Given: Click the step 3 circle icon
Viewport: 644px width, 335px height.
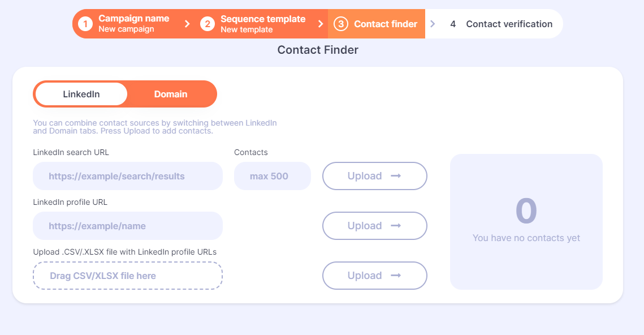Looking at the screenshot, I should tap(341, 24).
